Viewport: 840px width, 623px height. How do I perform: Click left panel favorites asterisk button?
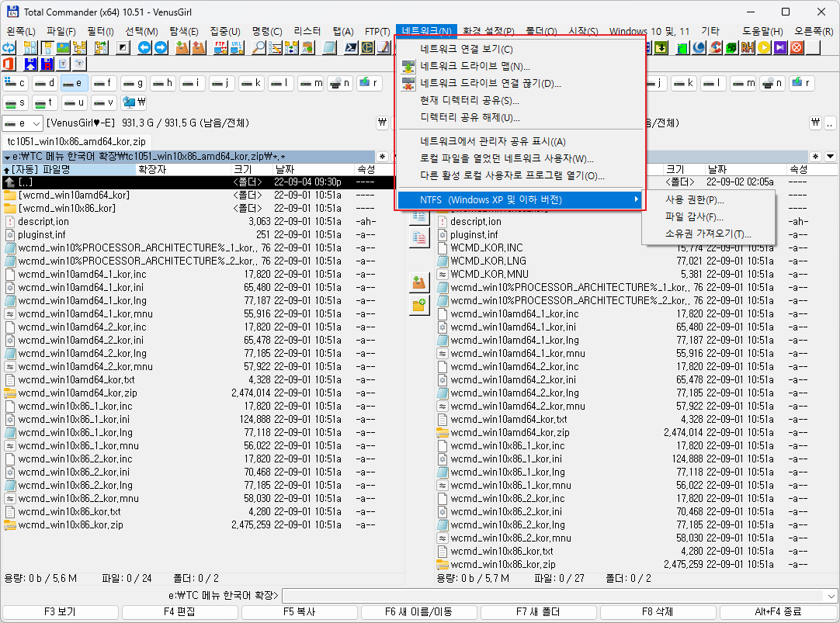[382, 157]
